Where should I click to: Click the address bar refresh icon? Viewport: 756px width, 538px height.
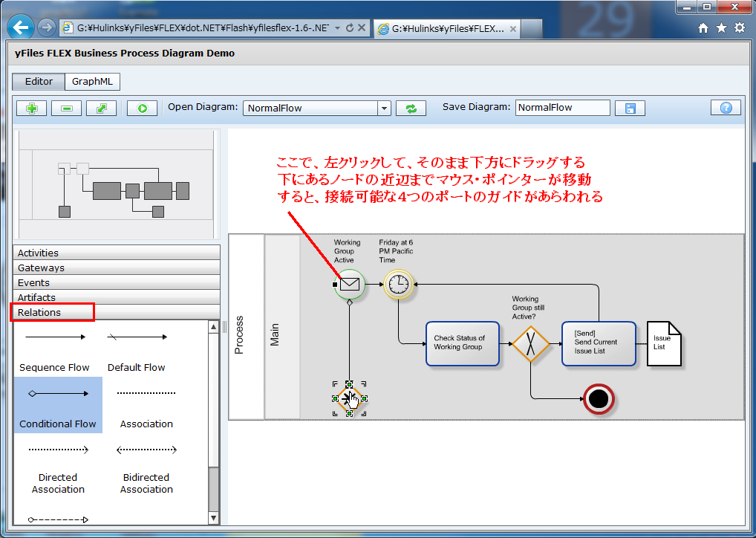coord(350,28)
